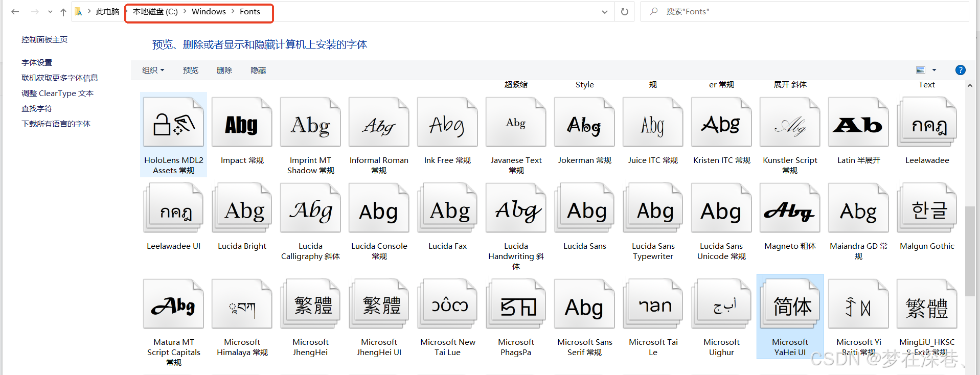
Task: Open the 字体设置 link
Action: click(x=37, y=62)
